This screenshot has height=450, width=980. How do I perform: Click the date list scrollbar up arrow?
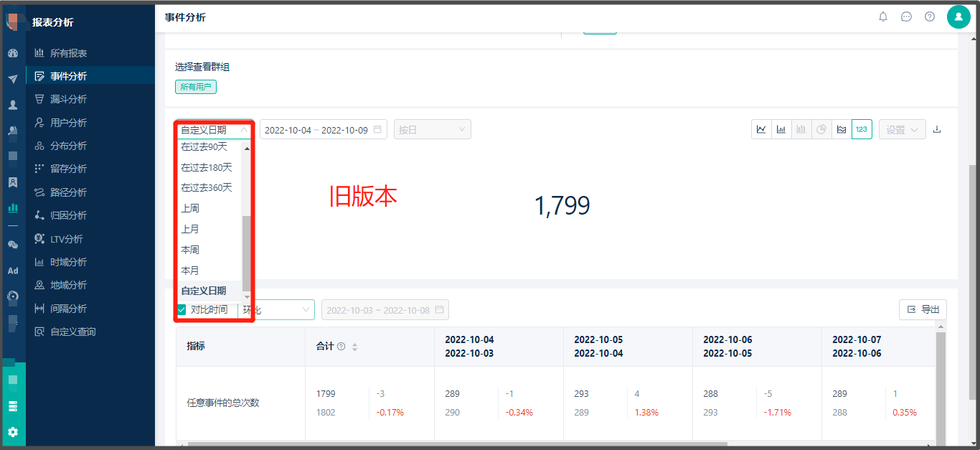[x=248, y=149]
